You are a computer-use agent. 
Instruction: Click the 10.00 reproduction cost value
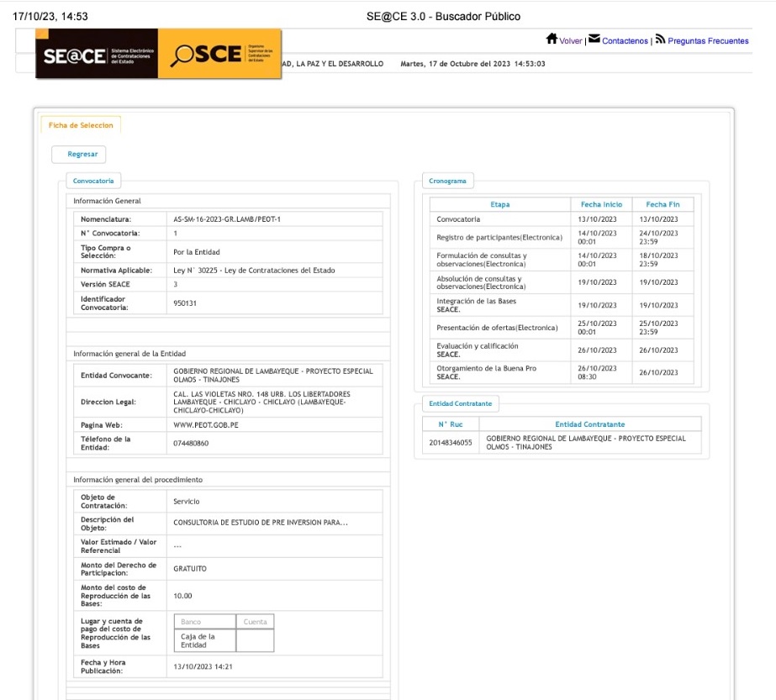pos(182,596)
